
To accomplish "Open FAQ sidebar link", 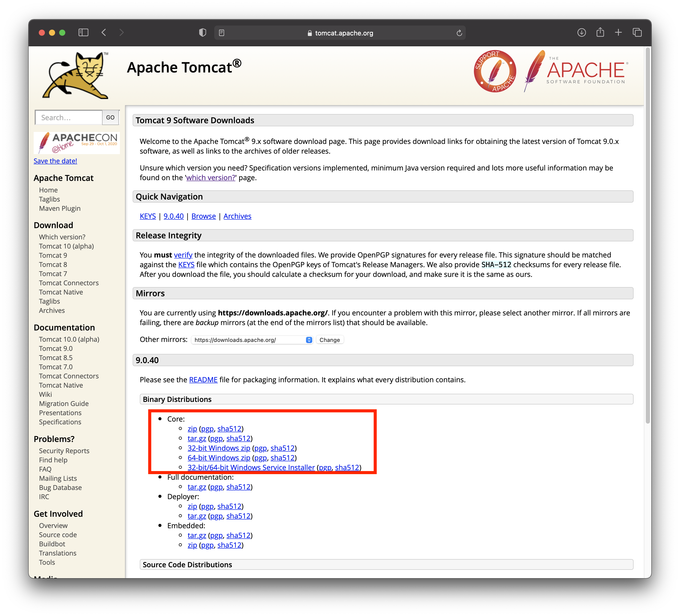I will tap(45, 469).
